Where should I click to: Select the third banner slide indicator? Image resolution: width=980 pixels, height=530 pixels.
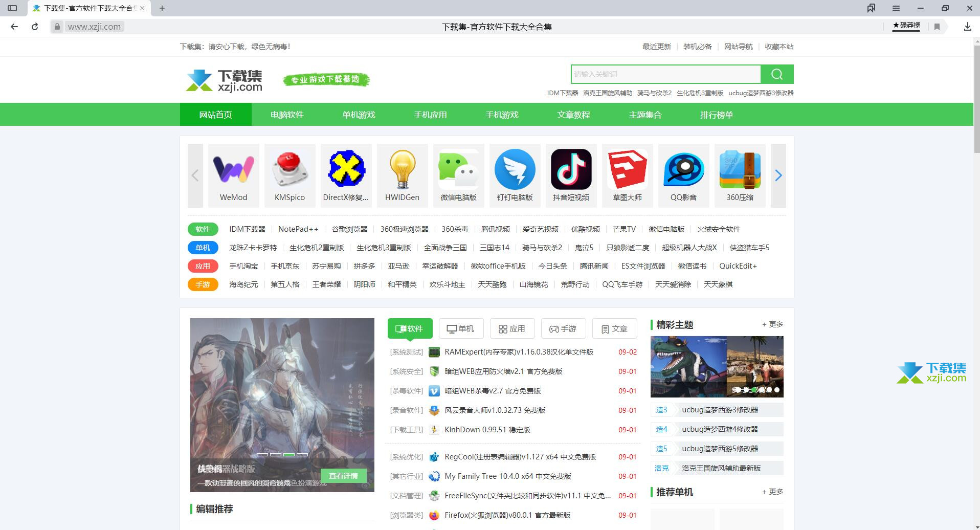click(x=289, y=454)
